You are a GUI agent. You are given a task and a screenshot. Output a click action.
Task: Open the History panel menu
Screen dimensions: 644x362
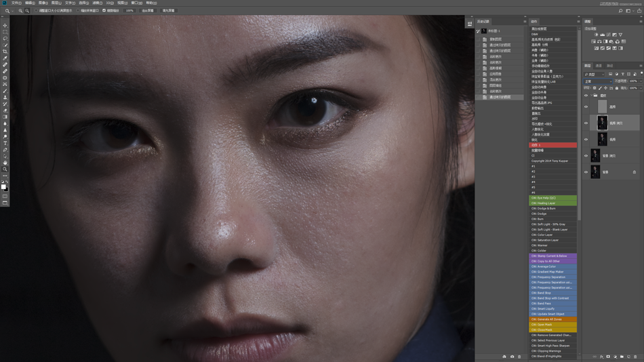point(525,22)
